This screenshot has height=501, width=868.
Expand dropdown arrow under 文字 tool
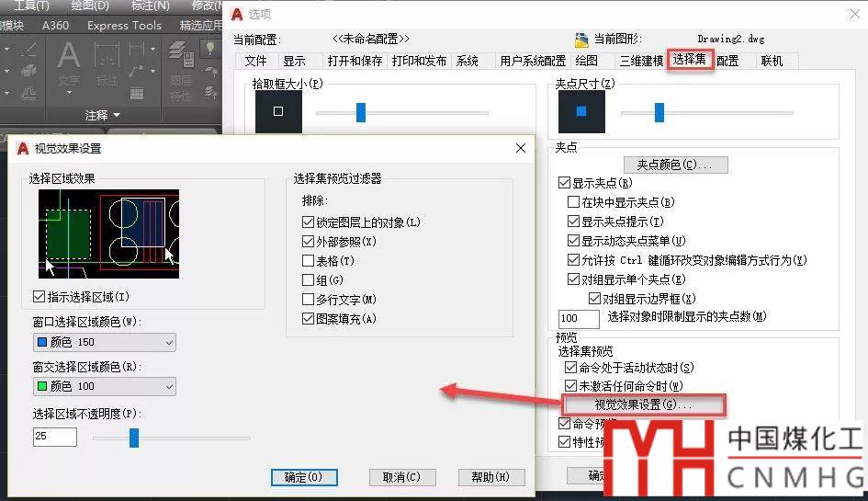click(x=69, y=93)
